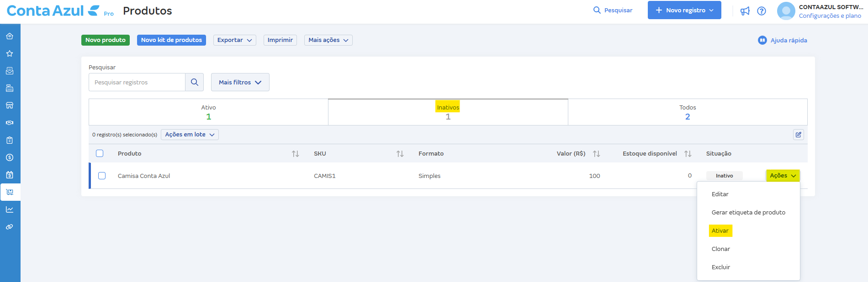
Task: Open the line chart reports icon
Action: pyautogui.click(x=10, y=209)
